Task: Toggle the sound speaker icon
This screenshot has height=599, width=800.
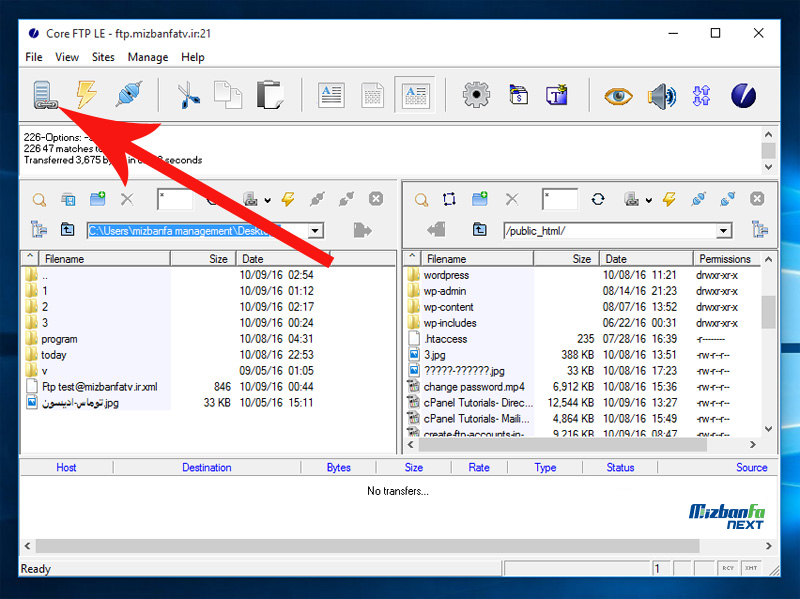Action: pos(662,96)
